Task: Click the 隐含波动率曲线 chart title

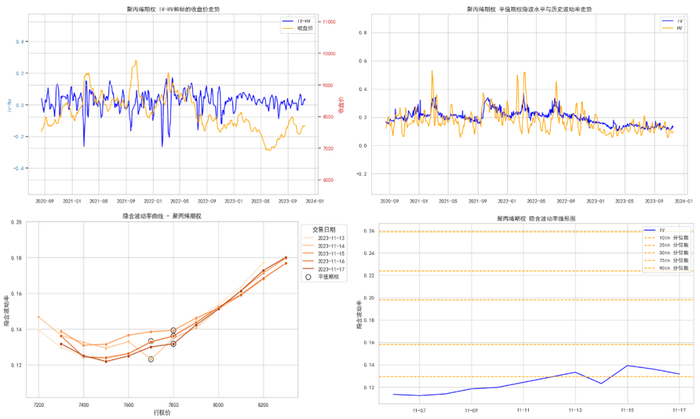Action: pyautogui.click(x=162, y=216)
